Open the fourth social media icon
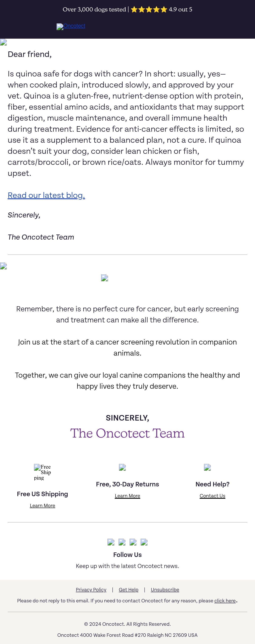 [144, 542]
